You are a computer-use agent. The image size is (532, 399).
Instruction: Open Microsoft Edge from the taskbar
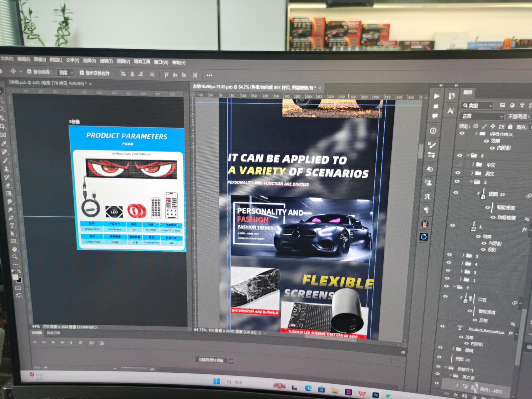coord(308,389)
